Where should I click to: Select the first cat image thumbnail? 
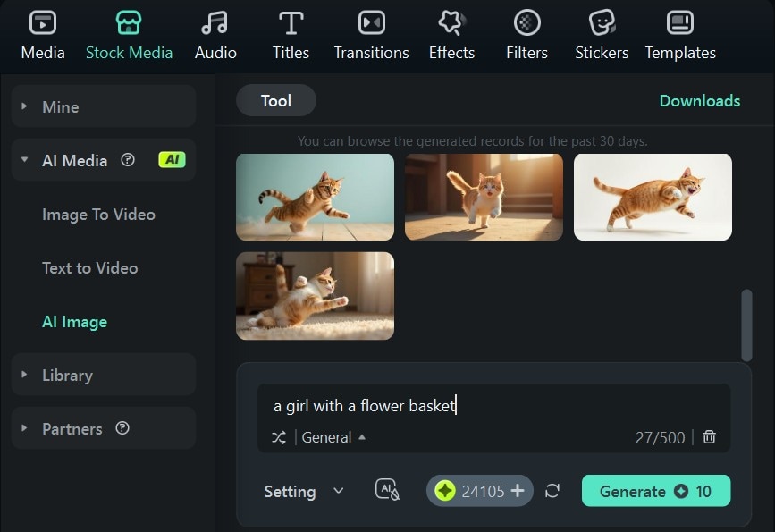[315, 197]
